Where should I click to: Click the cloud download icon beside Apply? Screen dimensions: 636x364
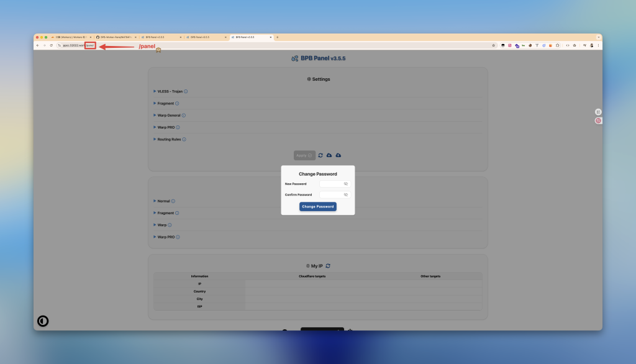(329, 155)
